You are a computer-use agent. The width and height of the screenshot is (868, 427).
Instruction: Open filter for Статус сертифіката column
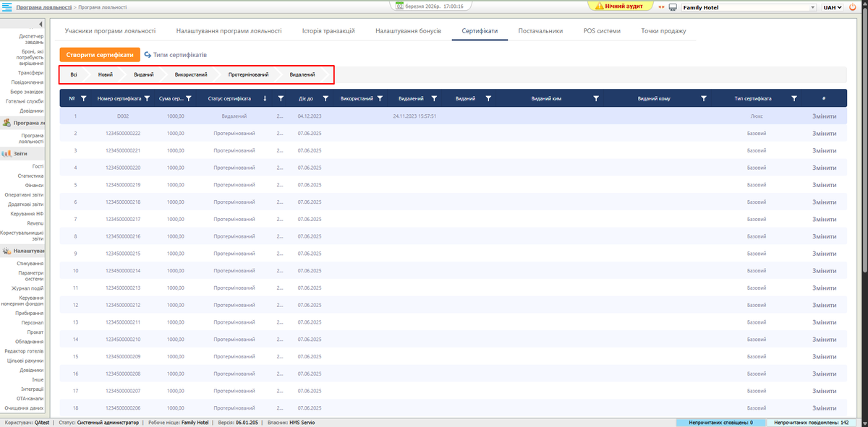[280, 98]
